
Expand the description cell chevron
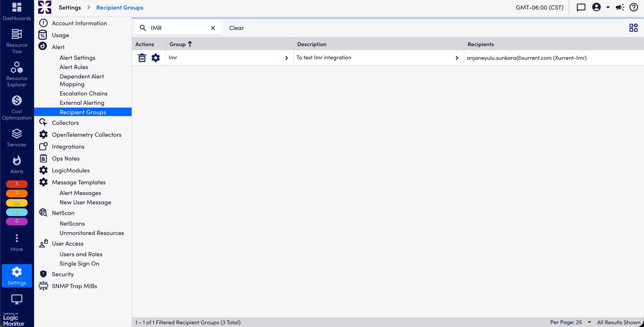click(x=457, y=58)
